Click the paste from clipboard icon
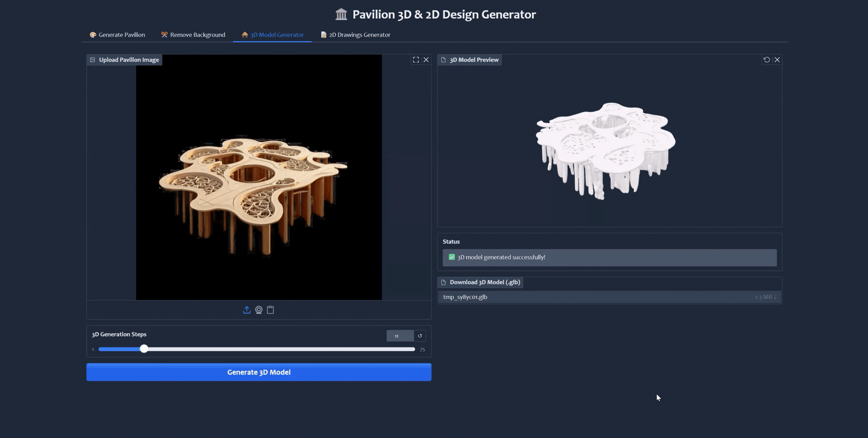868x438 pixels. click(x=270, y=310)
